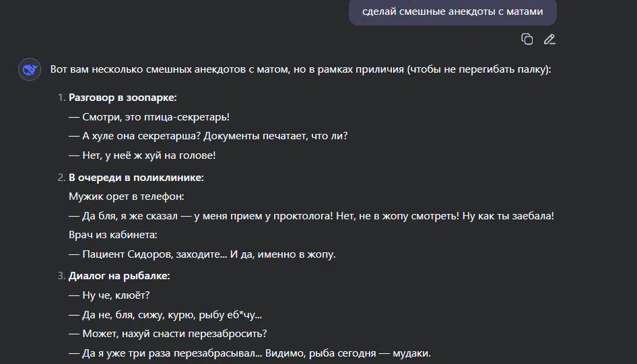
Task: Select the user message bubble 'сделай смешные анекдоты'
Action: tap(452, 11)
